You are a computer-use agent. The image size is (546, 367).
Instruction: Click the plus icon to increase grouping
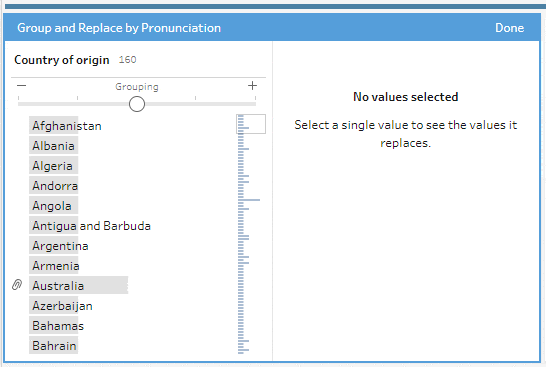[252, 86]
